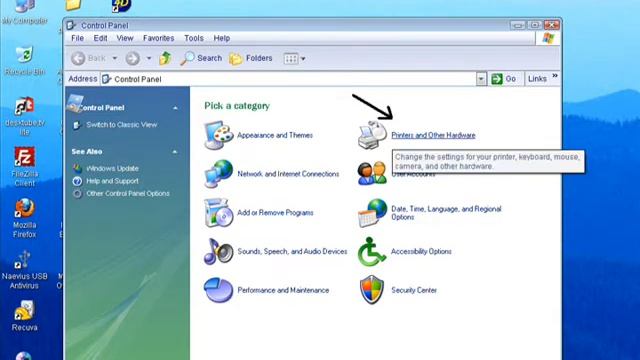Open the View menu
This screenshot has height=360, width=640.
click(125, 38)
